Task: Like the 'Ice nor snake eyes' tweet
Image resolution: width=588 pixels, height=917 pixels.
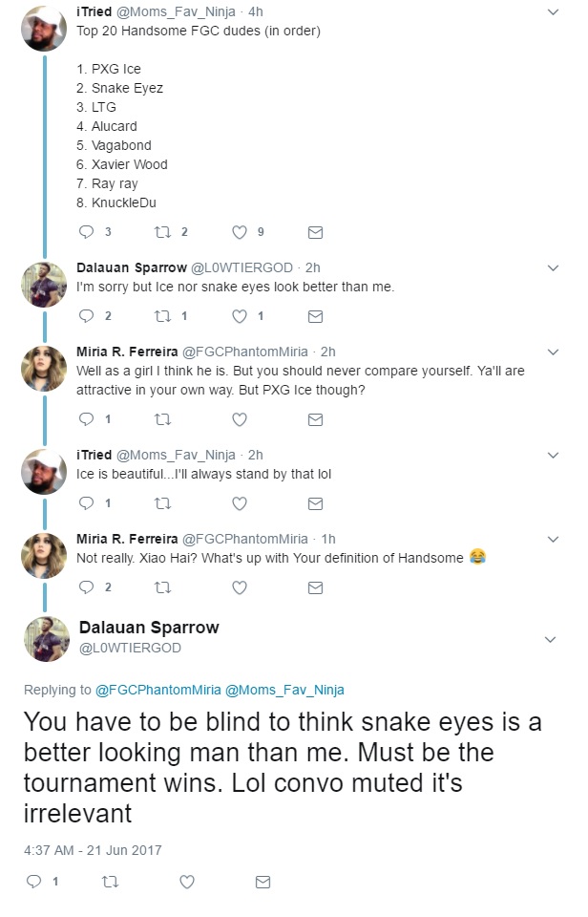Action: click(240, 316)
